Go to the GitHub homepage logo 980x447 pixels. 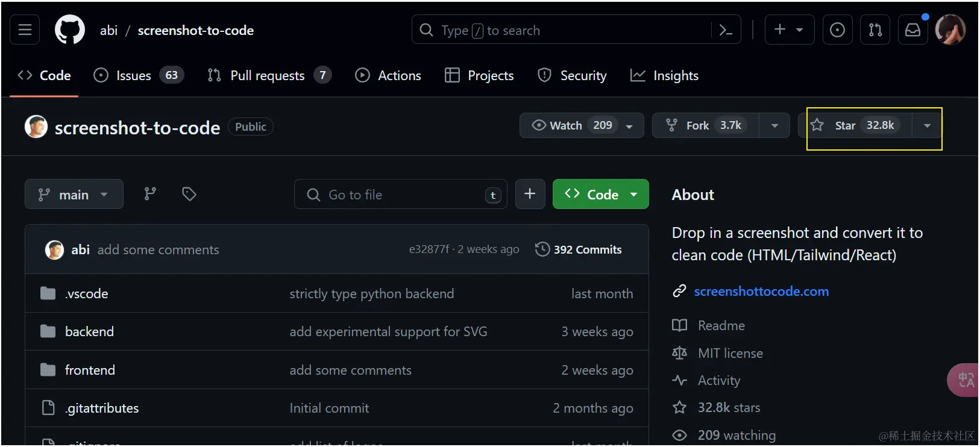pyautogui.click(x=70, y=30)
